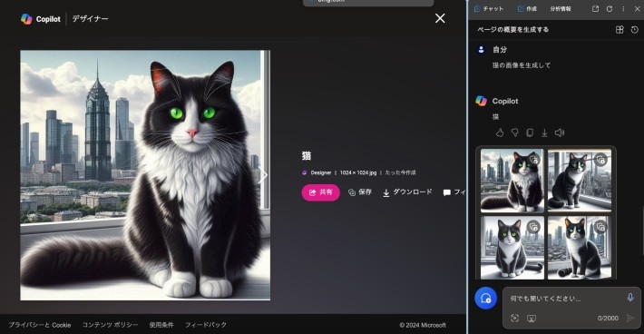Screen dimensions: 644x334
Task: Open the デザイナー link in header
Action: [90, 18]
